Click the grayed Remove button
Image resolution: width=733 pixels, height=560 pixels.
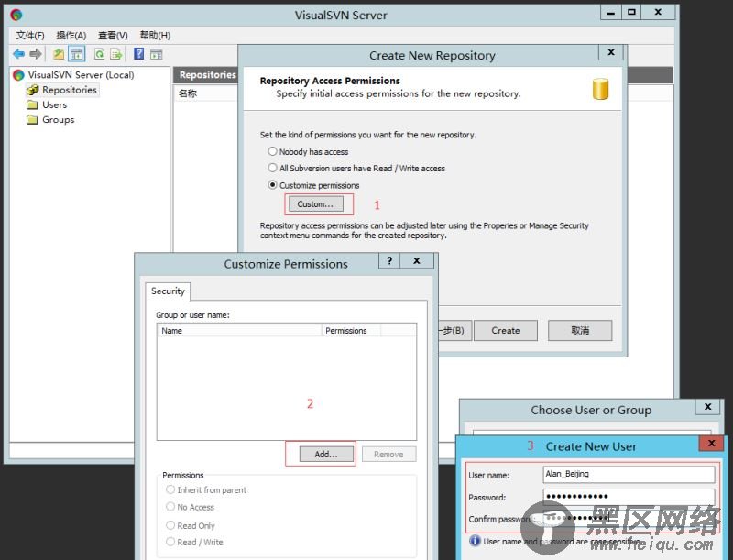388,454
